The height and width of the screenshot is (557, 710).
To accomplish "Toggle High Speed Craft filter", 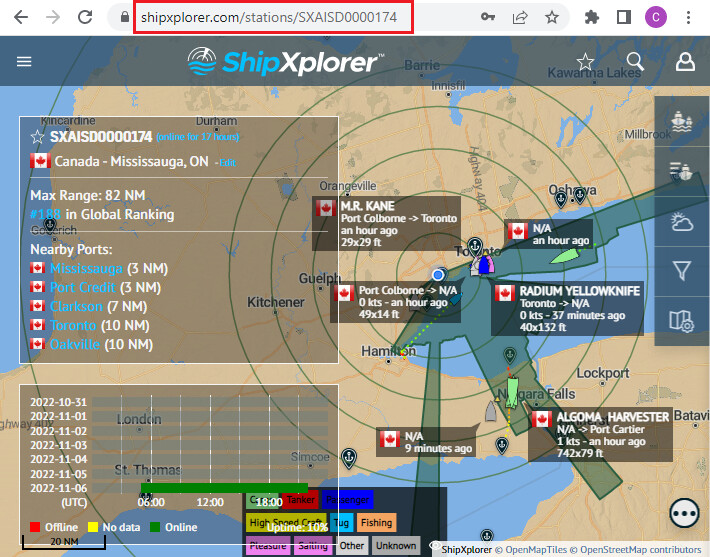I will (287, 523).
